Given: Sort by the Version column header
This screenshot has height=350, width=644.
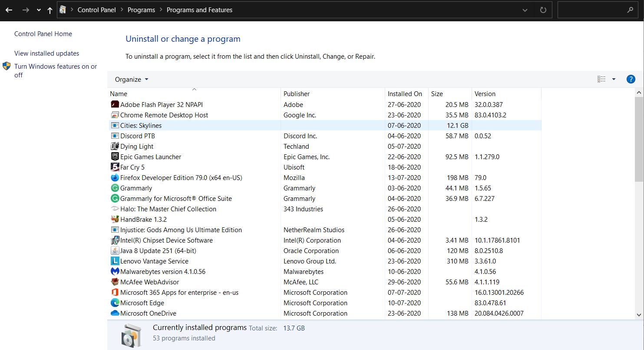Looking at the screenshot, I should 506,93.
